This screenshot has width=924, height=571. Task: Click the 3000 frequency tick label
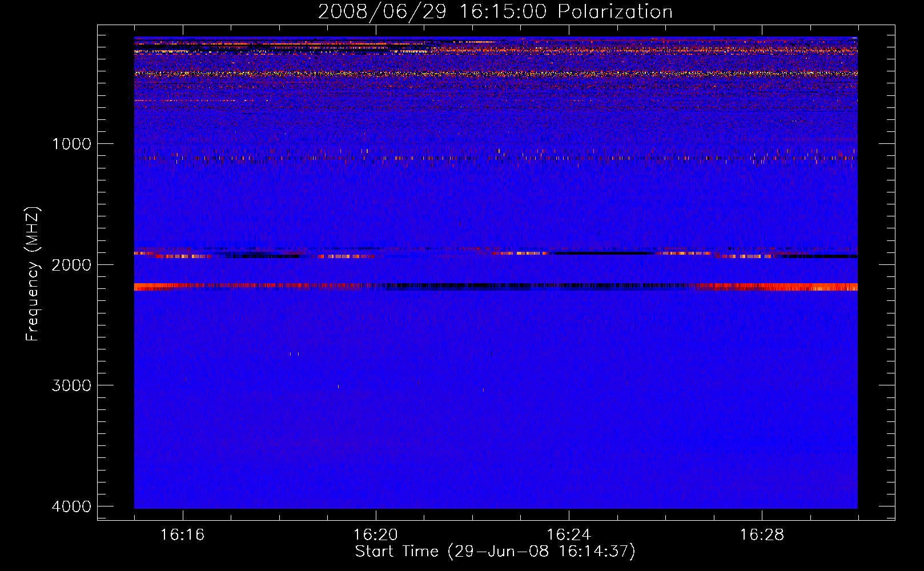71,385
